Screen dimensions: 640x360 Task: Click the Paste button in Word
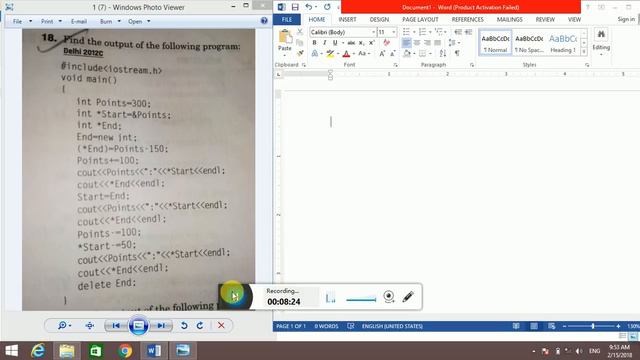(x=285, y=40)
